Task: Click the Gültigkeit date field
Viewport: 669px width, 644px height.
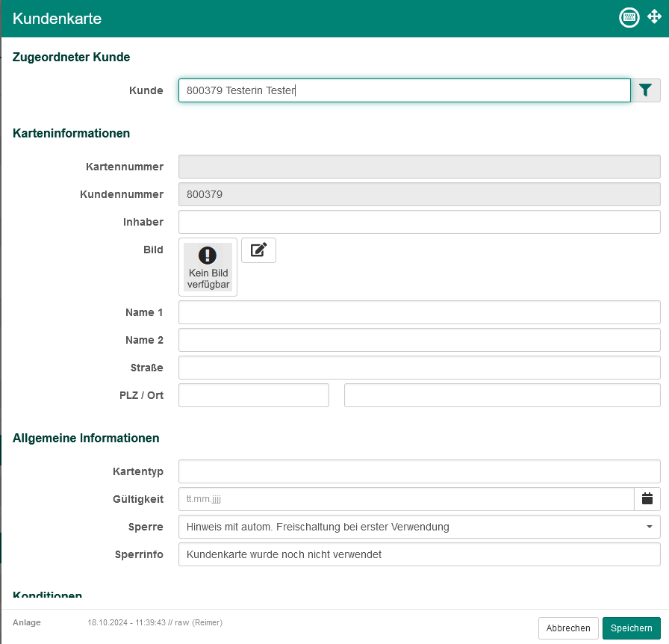Action: coord(405,499)
